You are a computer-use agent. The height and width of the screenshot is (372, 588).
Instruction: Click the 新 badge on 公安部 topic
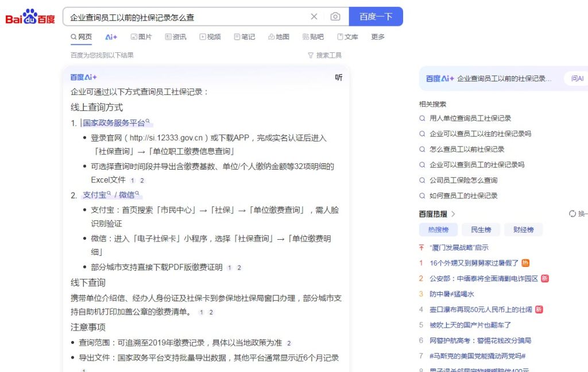[x=545, y=278]
